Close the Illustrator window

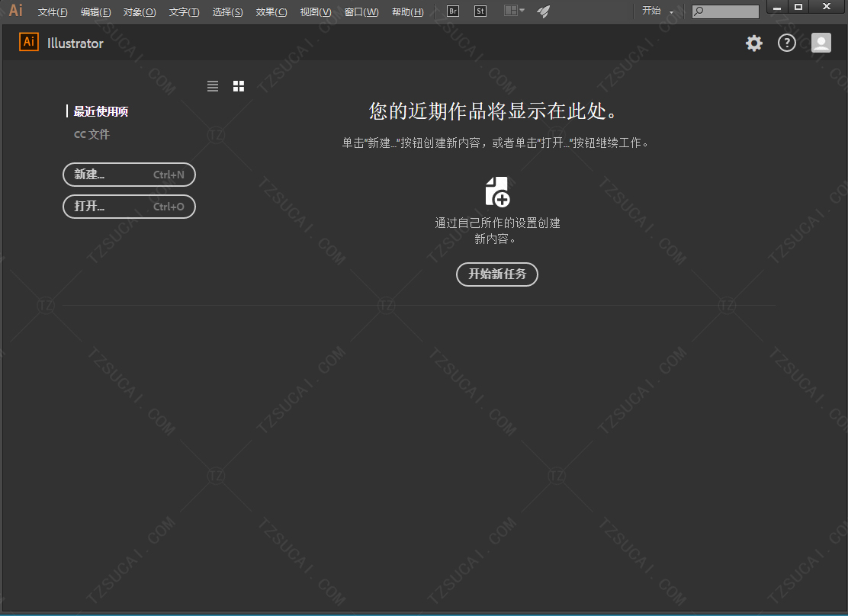(827, 7)
